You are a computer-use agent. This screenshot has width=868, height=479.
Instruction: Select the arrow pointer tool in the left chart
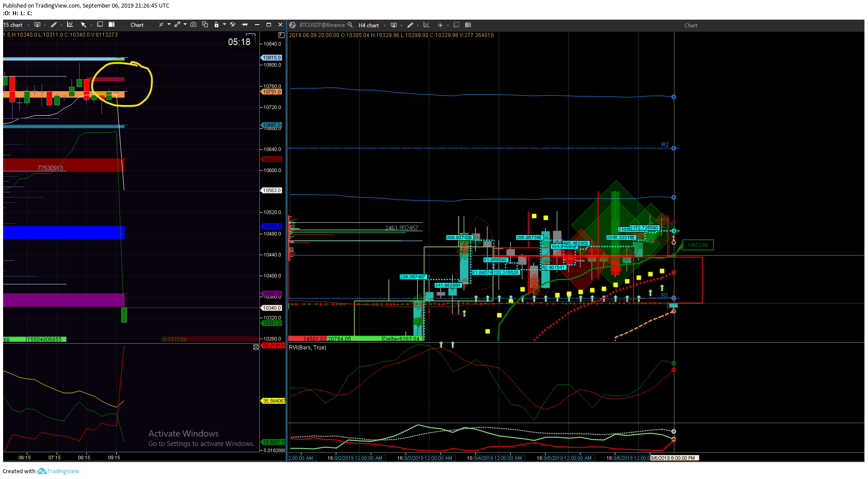84,25
